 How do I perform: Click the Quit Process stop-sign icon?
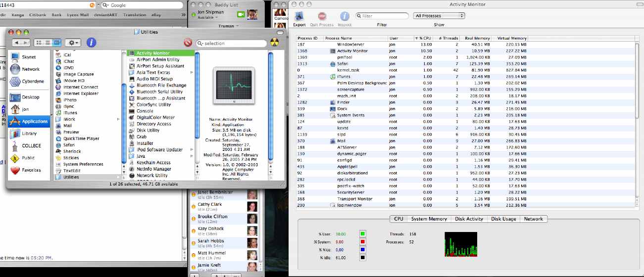322,16
